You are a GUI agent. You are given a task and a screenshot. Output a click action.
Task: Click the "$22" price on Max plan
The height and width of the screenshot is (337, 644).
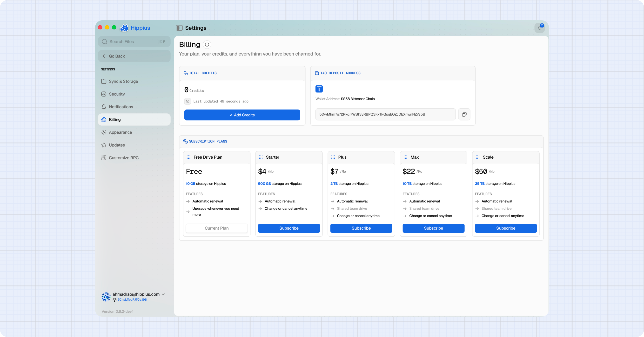pos(409,171)
